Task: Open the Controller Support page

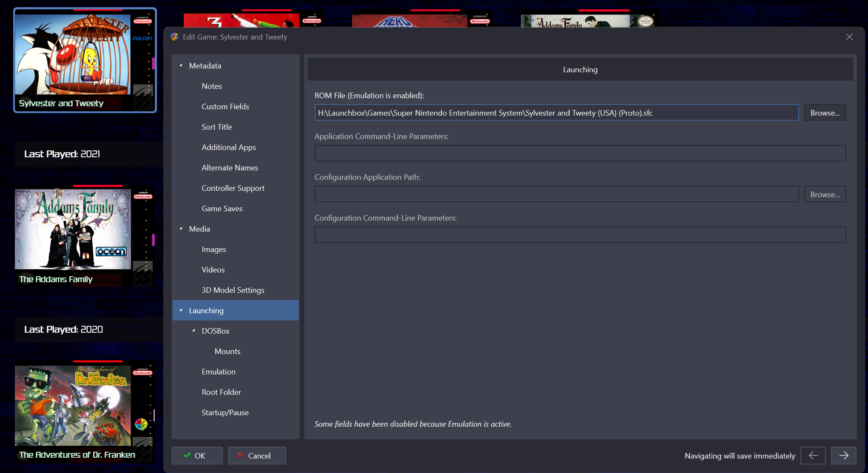Action: pyautogui.click(x=233, y=188)
